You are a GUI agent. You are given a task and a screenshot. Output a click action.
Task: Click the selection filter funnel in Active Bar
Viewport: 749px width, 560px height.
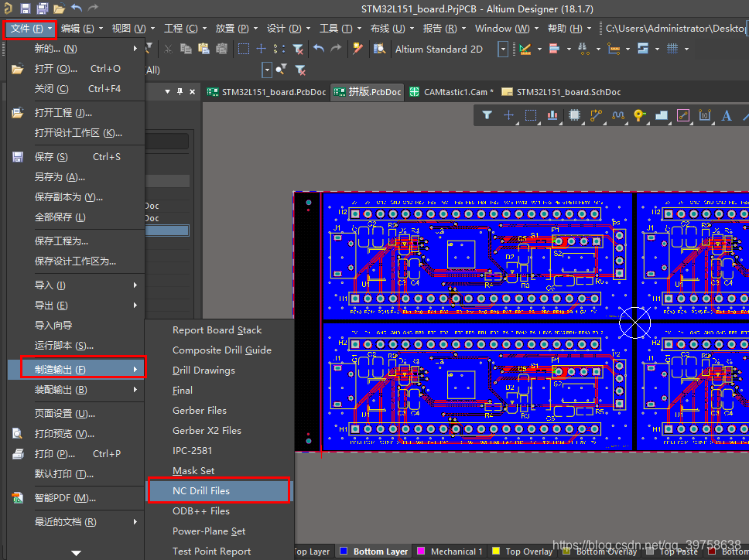pyautogui.click(x=487, y=115)
